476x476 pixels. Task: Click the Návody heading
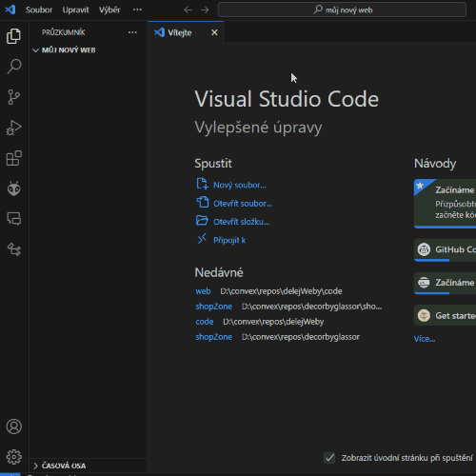point(435,164)
